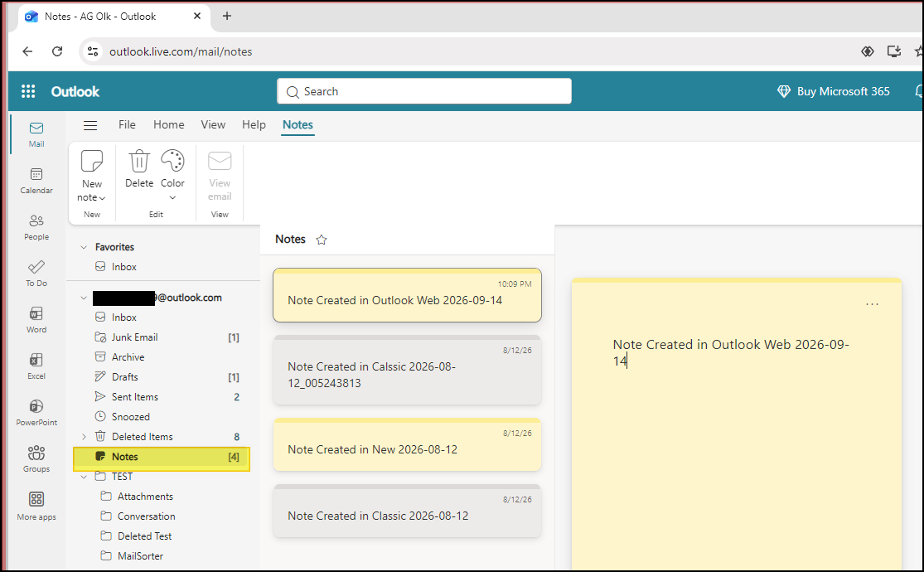Create a new note with New note icon
924x572 pixels.
(x=92, y=160)
